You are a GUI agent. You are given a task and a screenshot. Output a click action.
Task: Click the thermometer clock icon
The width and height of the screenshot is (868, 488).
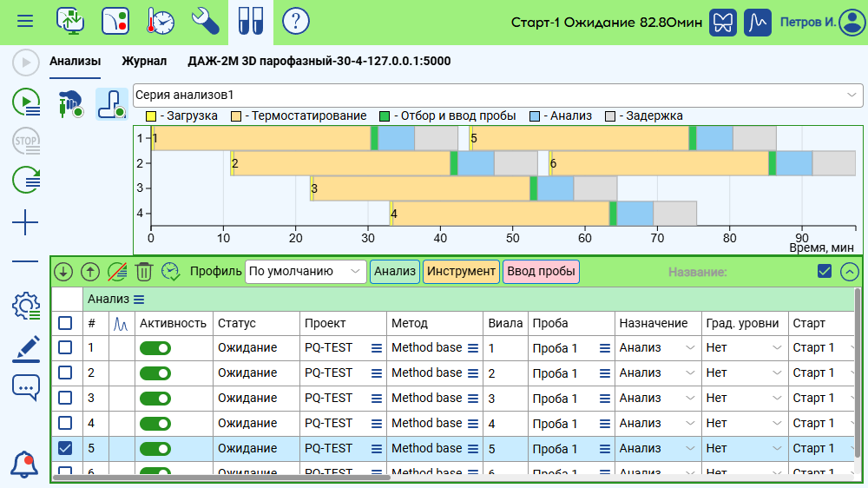[161, 21]
